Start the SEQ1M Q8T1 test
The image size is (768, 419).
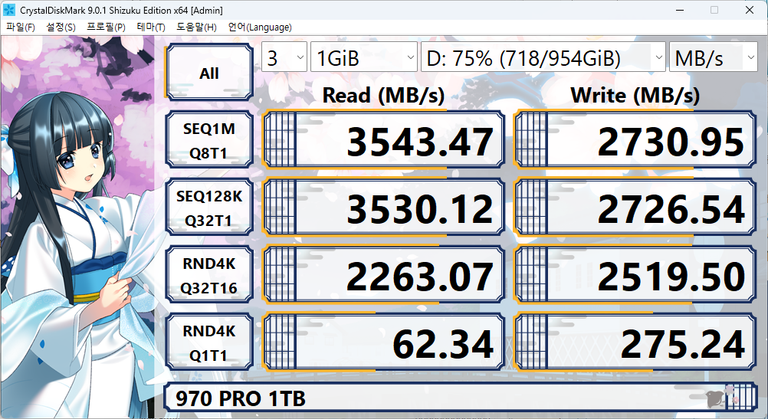click(x=209, y=140)
